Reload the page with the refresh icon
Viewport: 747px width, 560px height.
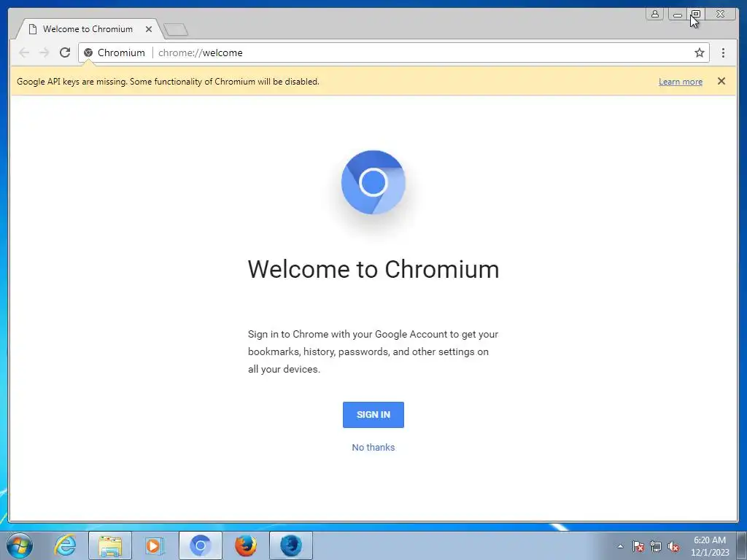click(x=65, y=52)
